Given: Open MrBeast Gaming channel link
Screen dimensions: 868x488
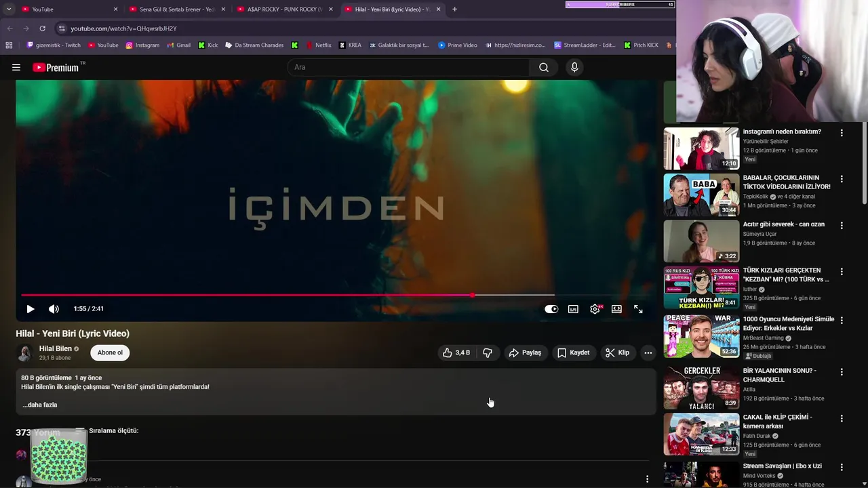Looking at the screenshot, I should [x=764, y=338].
